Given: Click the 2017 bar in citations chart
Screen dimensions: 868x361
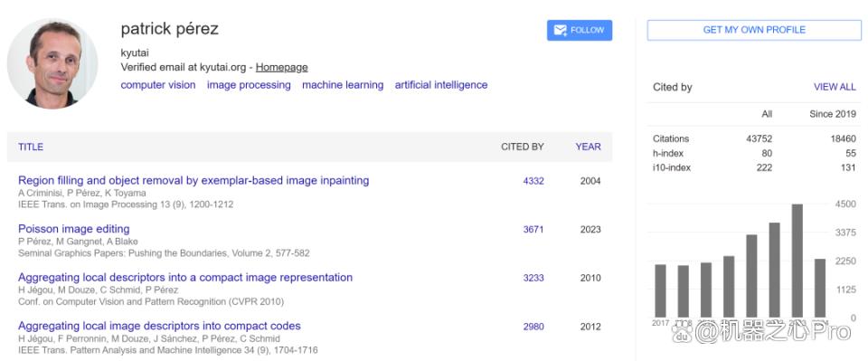Looking at the screenshot, I should (x=660, y=290).
